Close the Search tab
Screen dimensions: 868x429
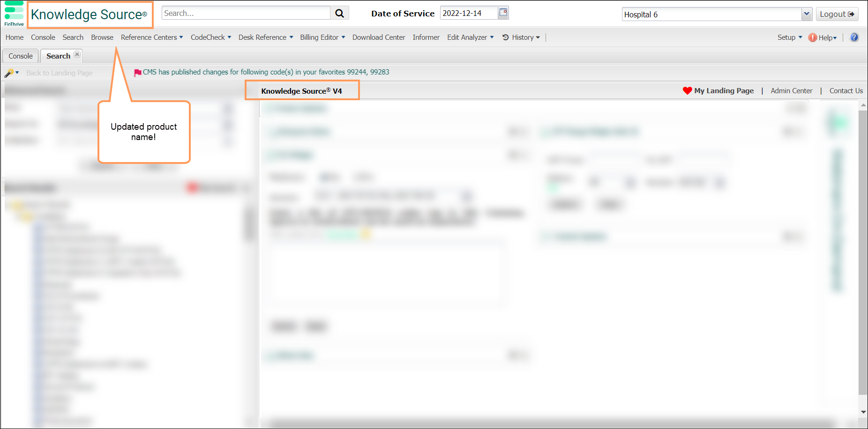[77, 55]
